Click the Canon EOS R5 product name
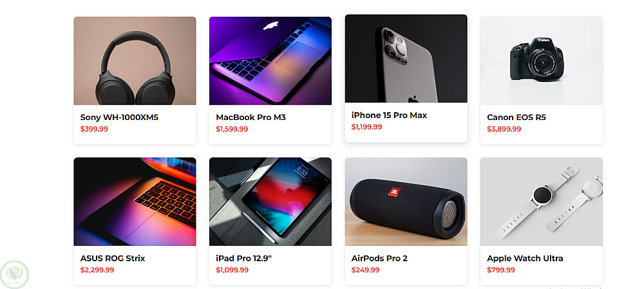Viewport: 644px width, 289px height. click(x=516, y=117)
